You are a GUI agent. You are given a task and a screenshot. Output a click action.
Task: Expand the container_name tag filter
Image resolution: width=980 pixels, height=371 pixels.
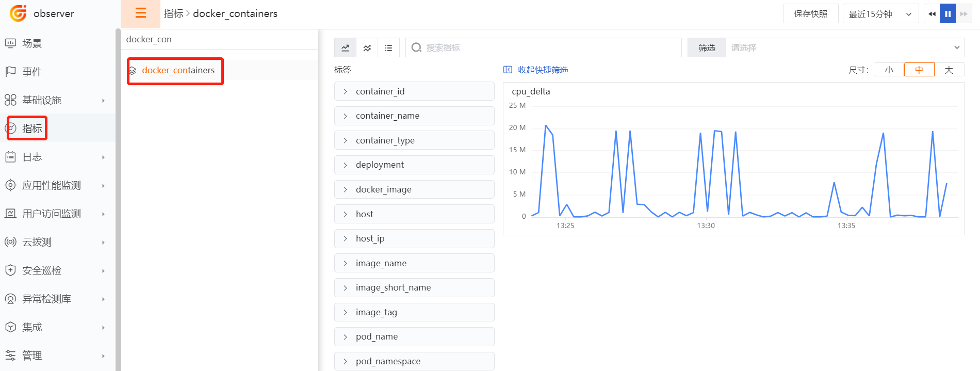point(414,116)
